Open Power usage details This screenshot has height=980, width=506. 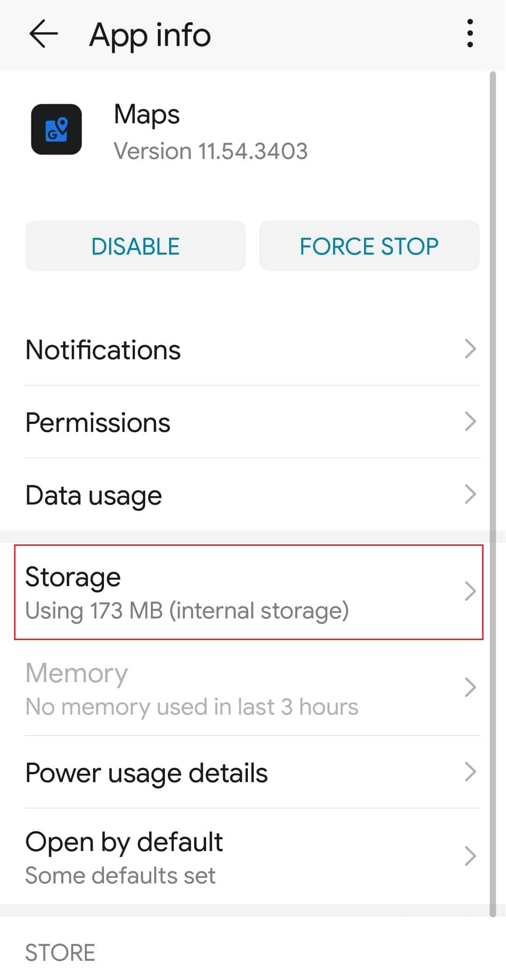click(x=253, y=772)
